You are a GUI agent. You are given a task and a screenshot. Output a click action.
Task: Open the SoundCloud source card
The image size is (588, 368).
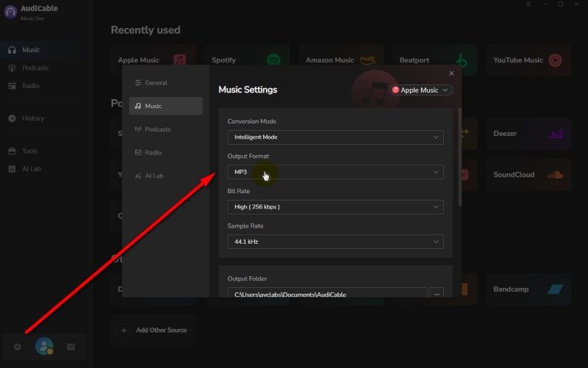[528, 175]
